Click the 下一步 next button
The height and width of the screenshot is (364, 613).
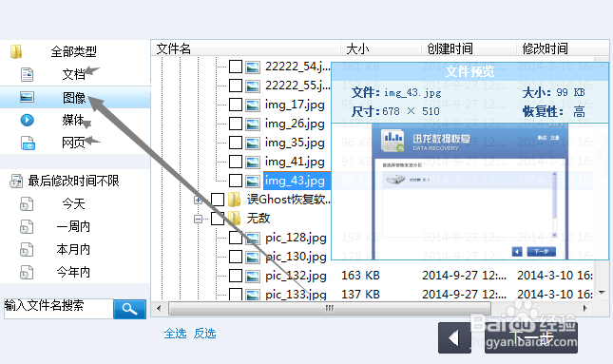tap(531, 337)
